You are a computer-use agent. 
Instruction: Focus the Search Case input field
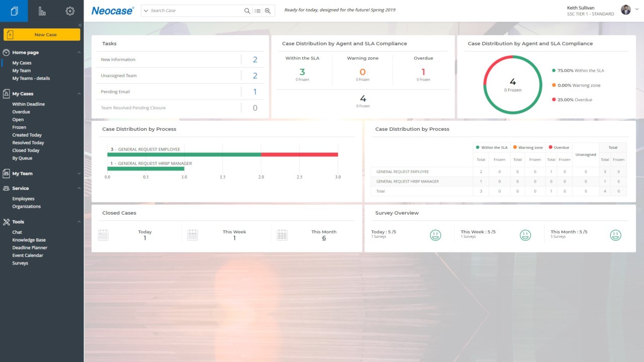click(x=196, y=11)
